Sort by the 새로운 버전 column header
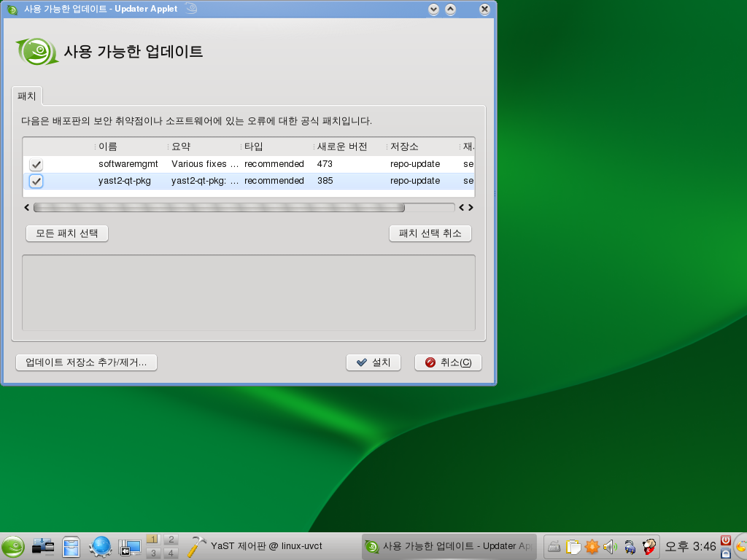Image resolution: width=747 pixels, height=560 pixels. coord(349,147)
